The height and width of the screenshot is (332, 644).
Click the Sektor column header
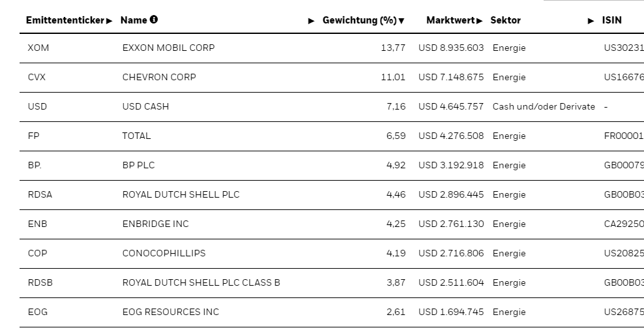coord(505,20)
